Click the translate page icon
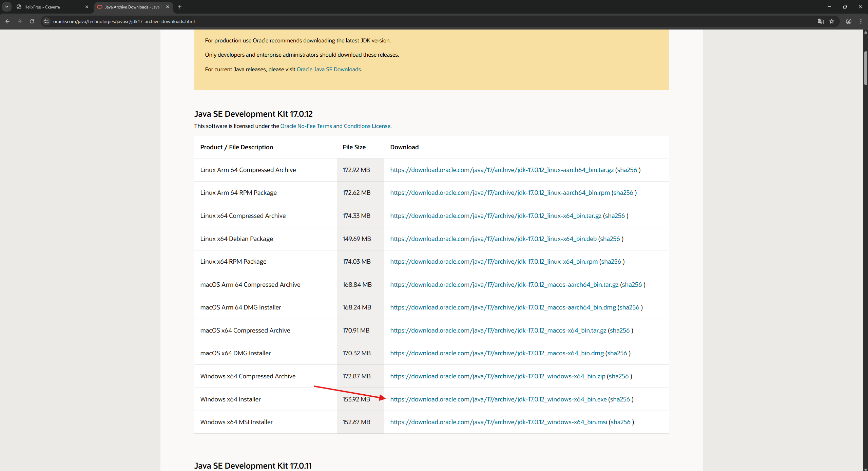This screenshot has height=471, width=868. tap(821, 21)
